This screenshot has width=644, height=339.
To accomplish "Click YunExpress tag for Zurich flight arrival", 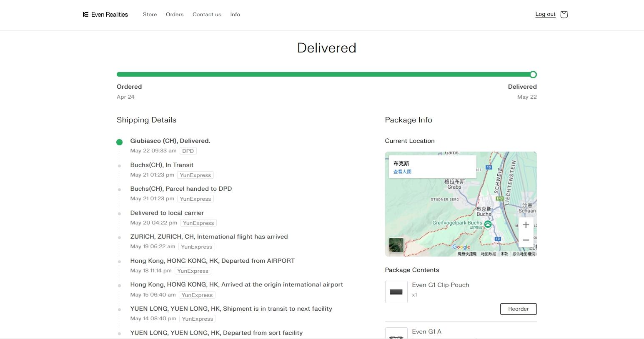I will [197, 247].
